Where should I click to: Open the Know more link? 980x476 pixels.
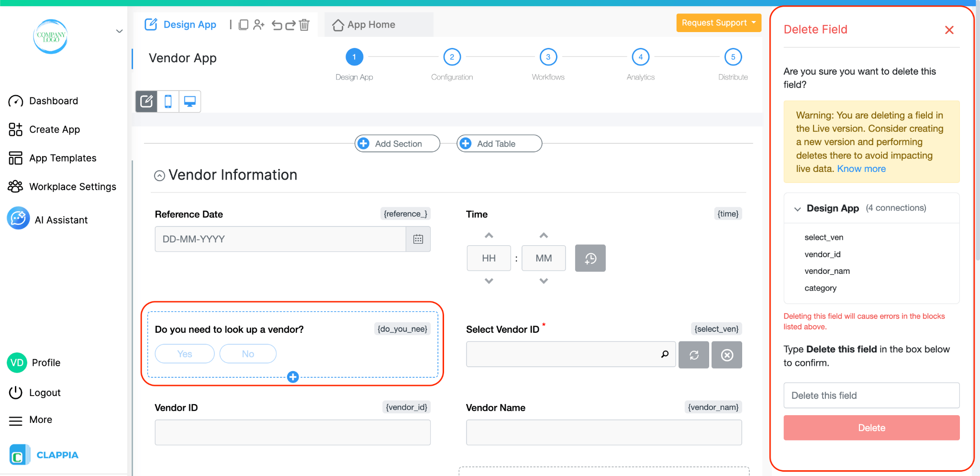[x=861, y=169]
